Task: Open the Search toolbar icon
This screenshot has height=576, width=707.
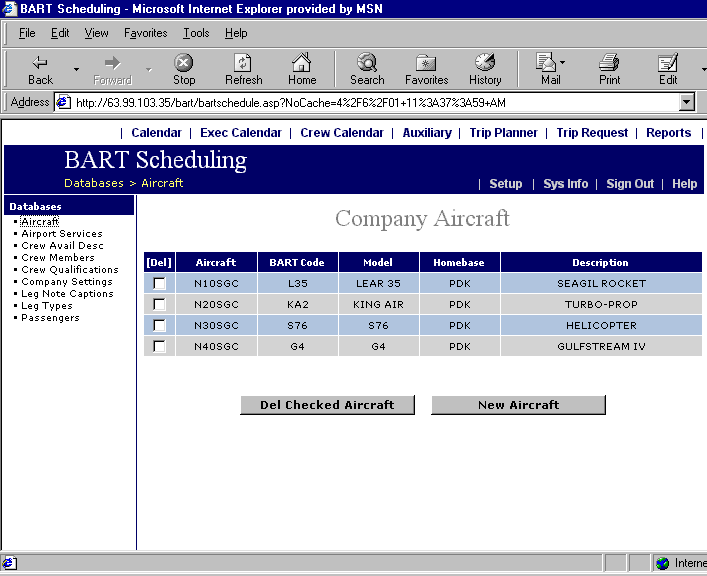Action: (x=367, y=63)
